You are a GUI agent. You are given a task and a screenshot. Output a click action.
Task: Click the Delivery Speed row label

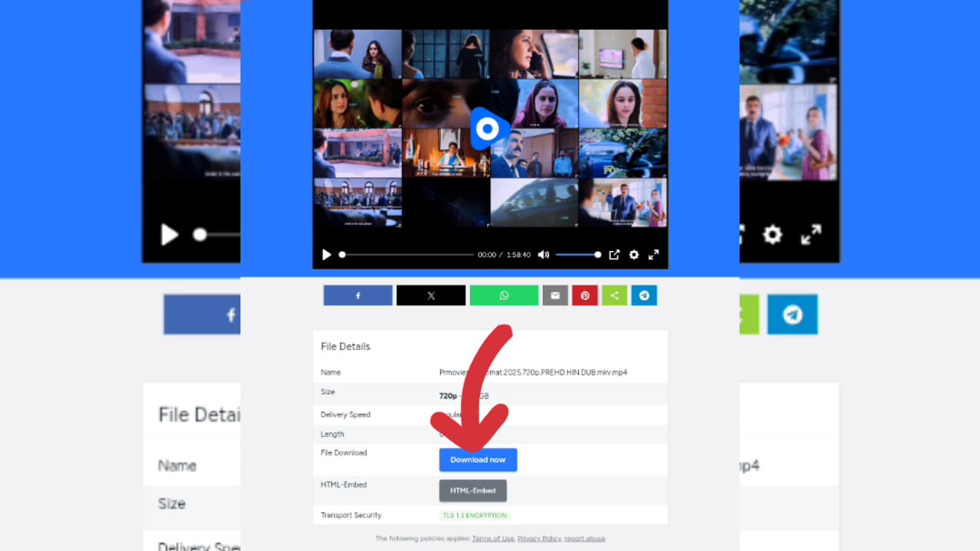pyautogui.click(x=345, y=415)
